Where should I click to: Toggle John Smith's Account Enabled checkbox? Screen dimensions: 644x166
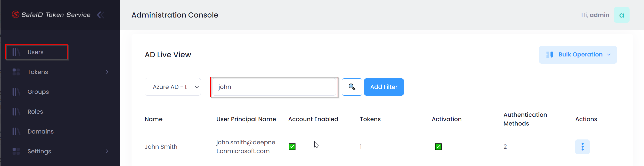[292, 147]
